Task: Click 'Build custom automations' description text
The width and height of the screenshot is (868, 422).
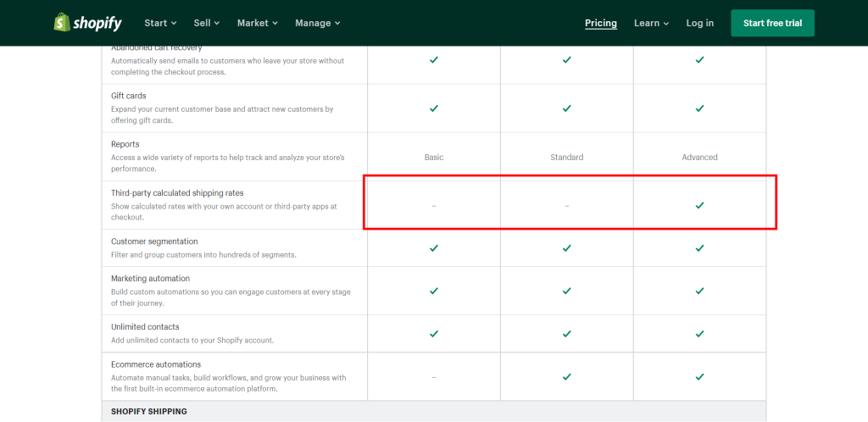Action: pos(231,297)
